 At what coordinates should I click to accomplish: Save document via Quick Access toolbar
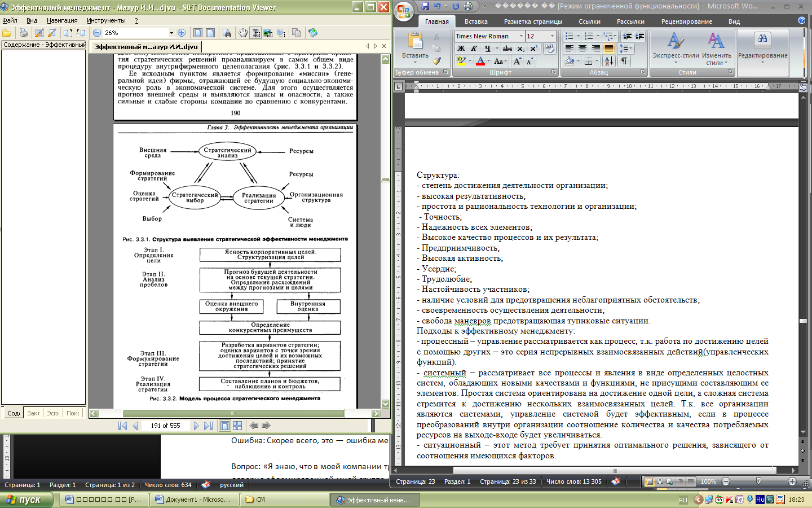pyautogui.click(x=425, y=6)
